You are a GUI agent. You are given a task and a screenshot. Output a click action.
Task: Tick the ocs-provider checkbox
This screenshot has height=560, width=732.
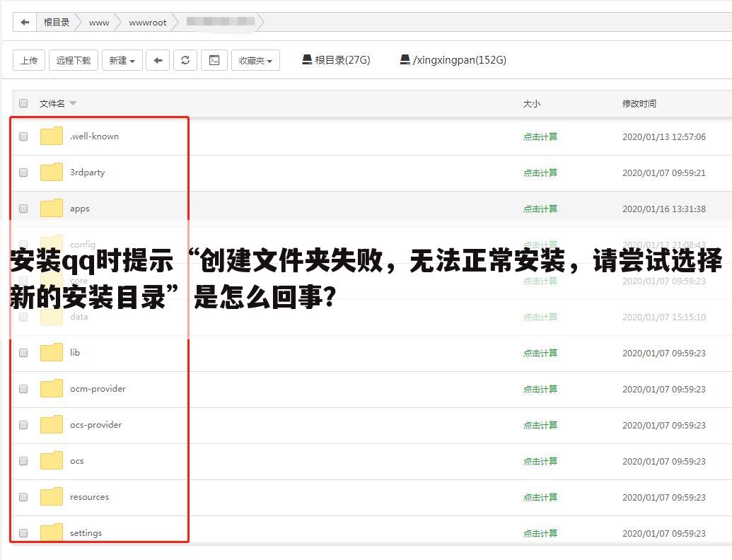tap(23, 425)
